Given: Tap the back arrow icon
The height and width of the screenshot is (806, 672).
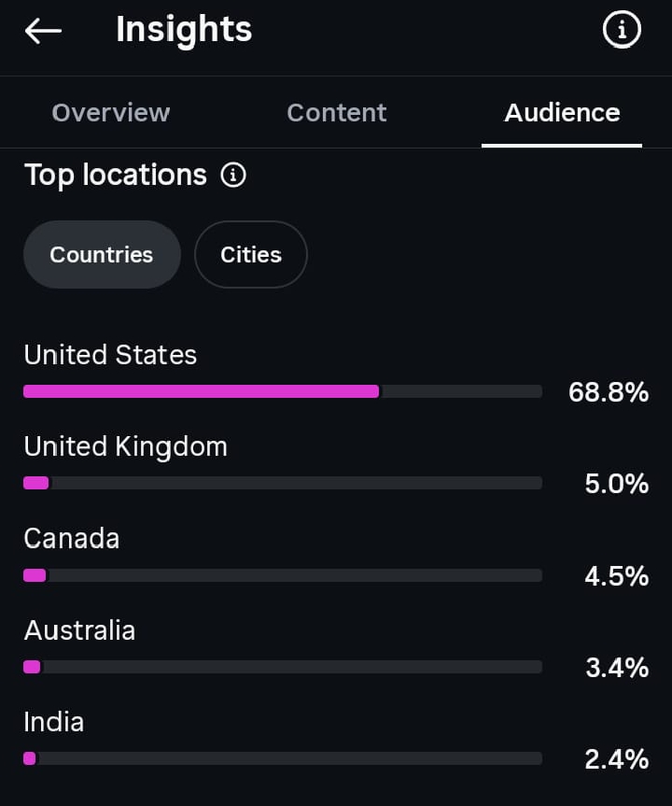Looking at the screenshot, I should (43, 31).
